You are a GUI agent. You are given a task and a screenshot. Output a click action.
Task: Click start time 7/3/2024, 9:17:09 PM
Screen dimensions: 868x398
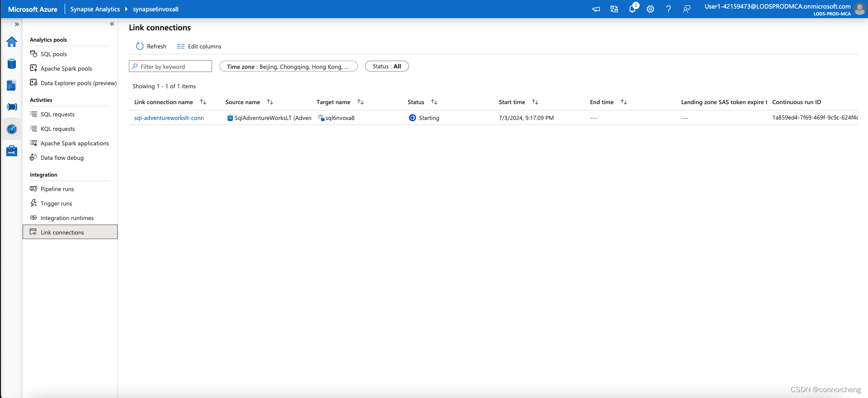click(526, 118)
